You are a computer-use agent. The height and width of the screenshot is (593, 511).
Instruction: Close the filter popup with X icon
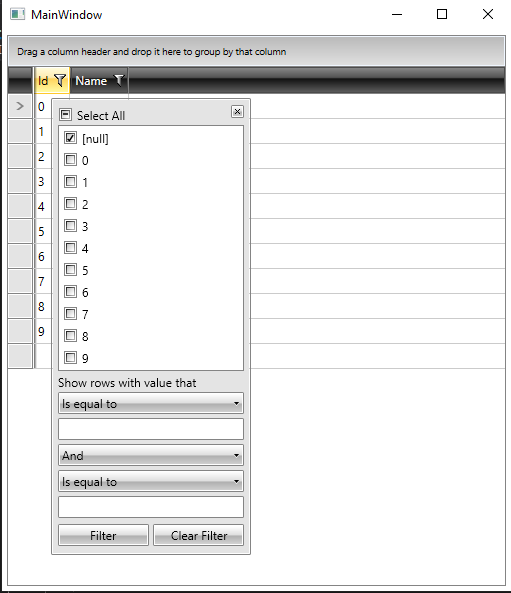point(237,112)
